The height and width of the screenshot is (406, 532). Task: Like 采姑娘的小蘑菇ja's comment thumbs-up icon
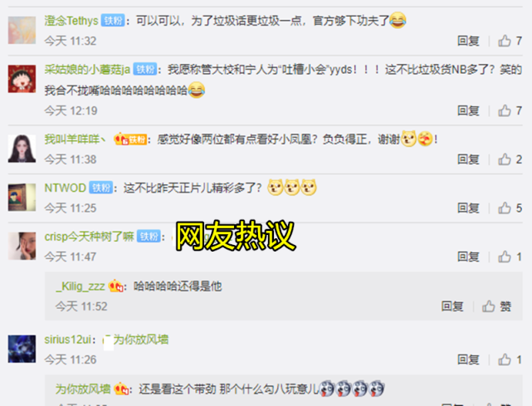(505, 110)
